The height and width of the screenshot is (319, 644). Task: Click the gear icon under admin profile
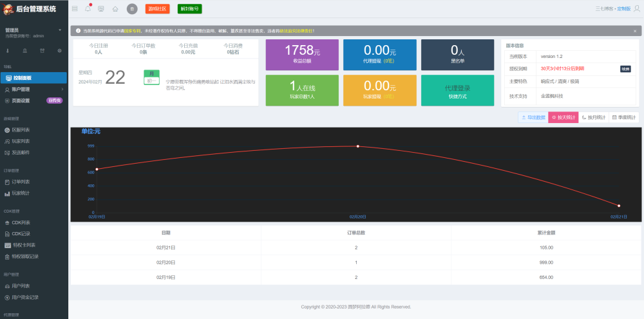click(59, 50)
